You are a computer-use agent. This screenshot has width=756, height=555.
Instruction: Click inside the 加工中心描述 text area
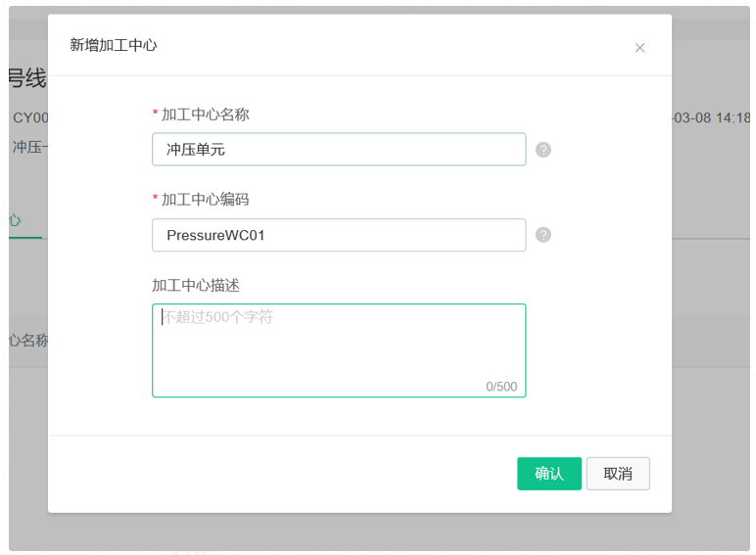pos(339,350)
